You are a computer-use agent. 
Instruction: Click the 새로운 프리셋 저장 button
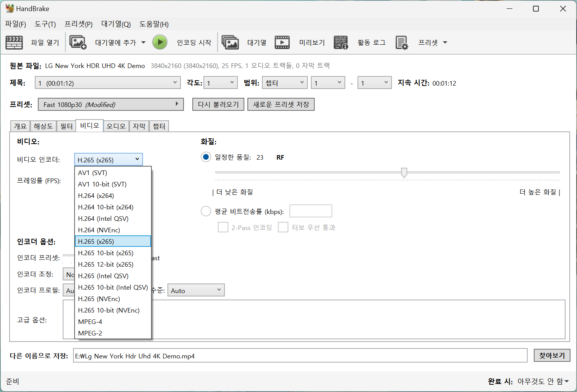[x=281, y=104]
